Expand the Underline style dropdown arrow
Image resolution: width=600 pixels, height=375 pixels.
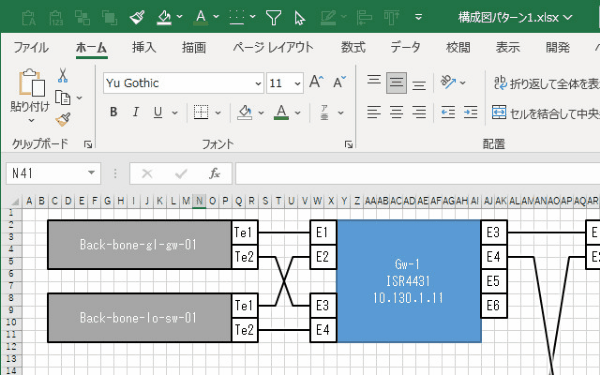click(174, 112)
